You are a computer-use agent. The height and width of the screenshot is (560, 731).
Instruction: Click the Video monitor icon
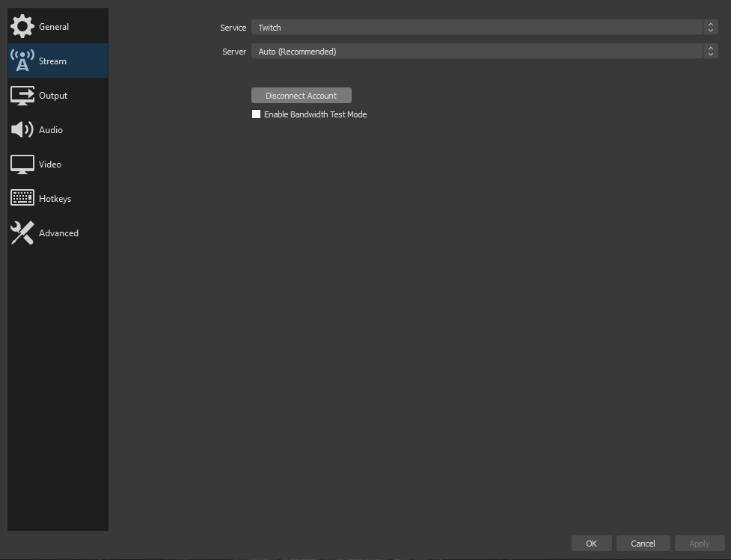click(x=22, y=164)
